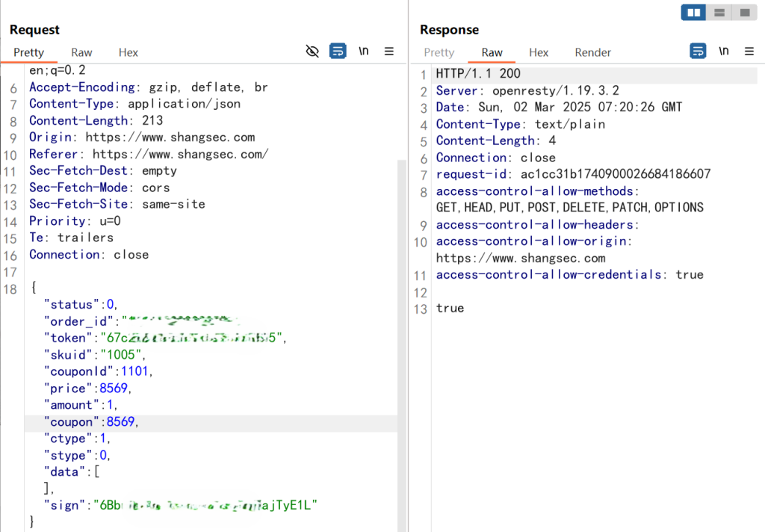This screenshot has width=765, height=532.
Task: Open the Request Hex tab
Action: (128, 52)
